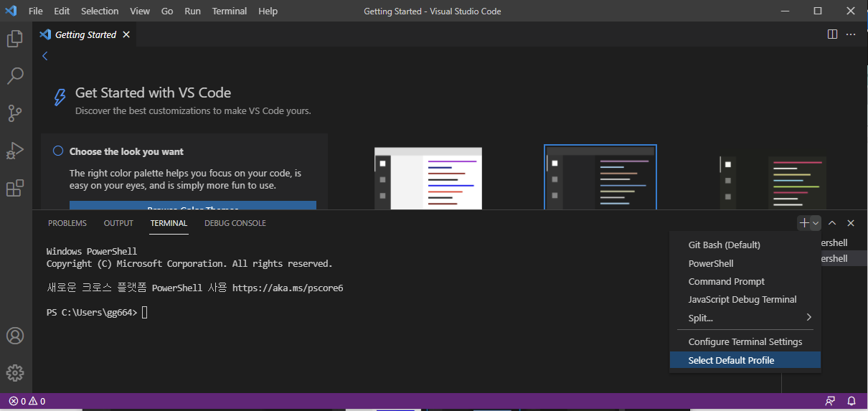Viewport: 868px width, 411px height.
Task: Open notifications bell in status bar
Action: [852, 401]
